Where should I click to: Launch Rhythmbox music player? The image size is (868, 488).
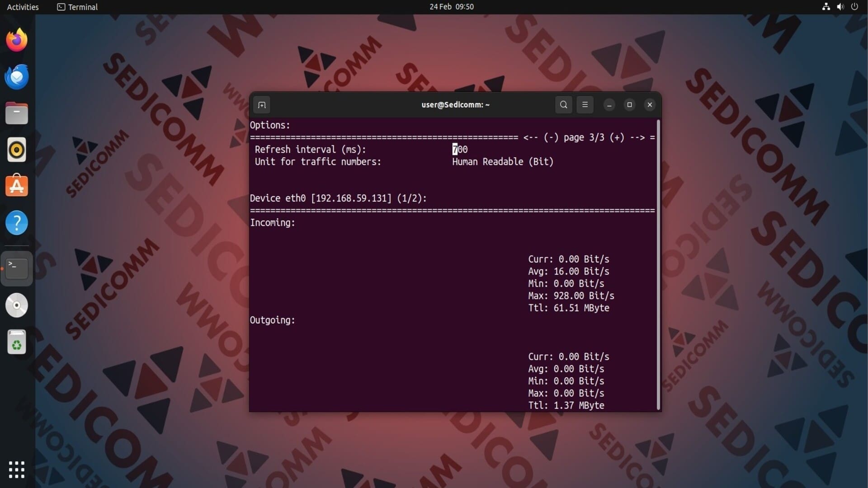click(x=17, y=150)
